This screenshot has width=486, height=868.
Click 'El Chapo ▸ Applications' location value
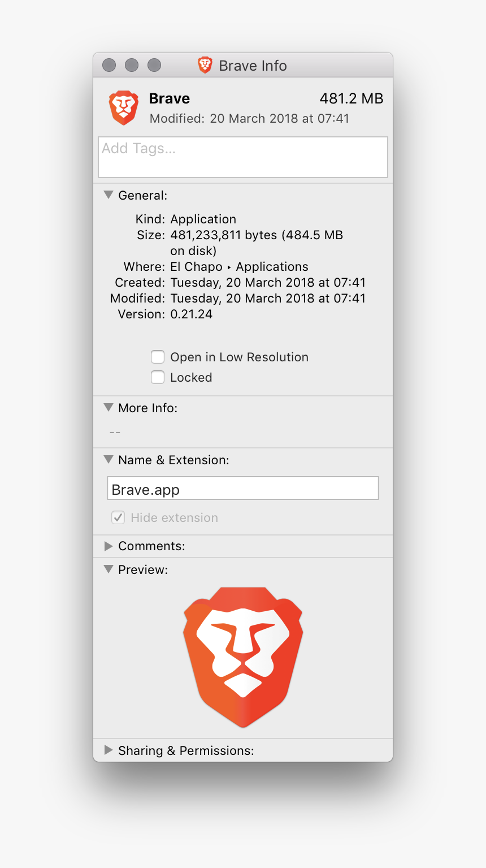coord(240,267)
